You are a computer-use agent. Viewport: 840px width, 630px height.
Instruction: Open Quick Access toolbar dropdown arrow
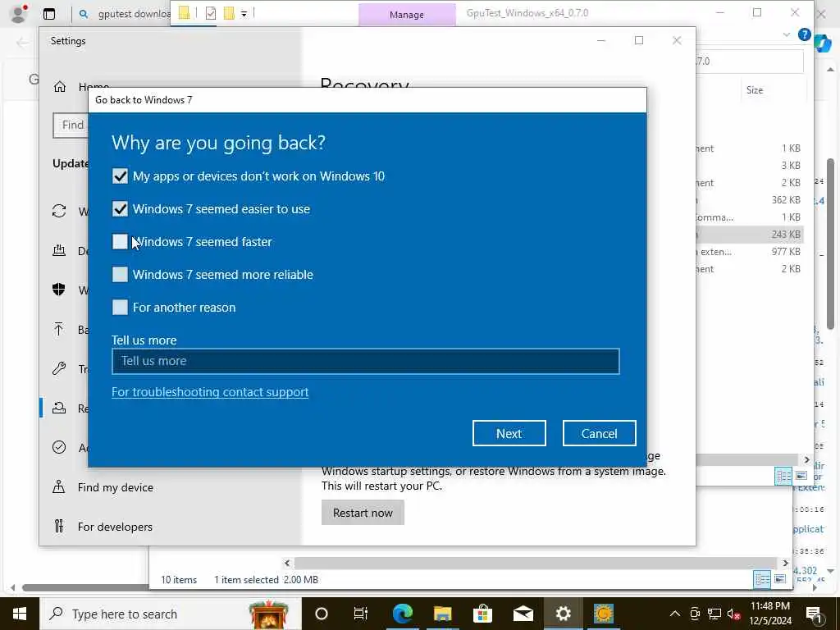tap(244, 14)
